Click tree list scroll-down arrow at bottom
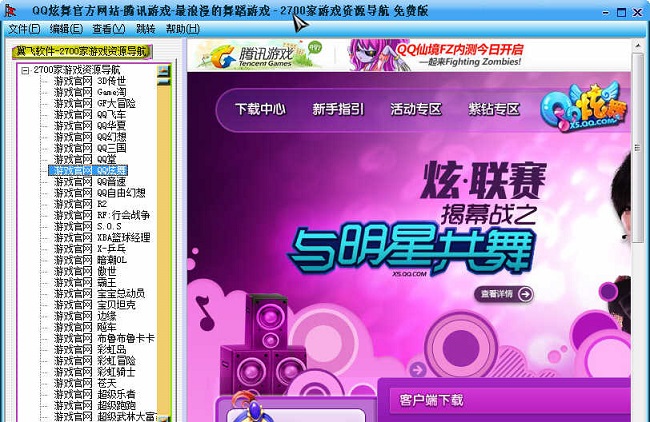 click(164, 419)
